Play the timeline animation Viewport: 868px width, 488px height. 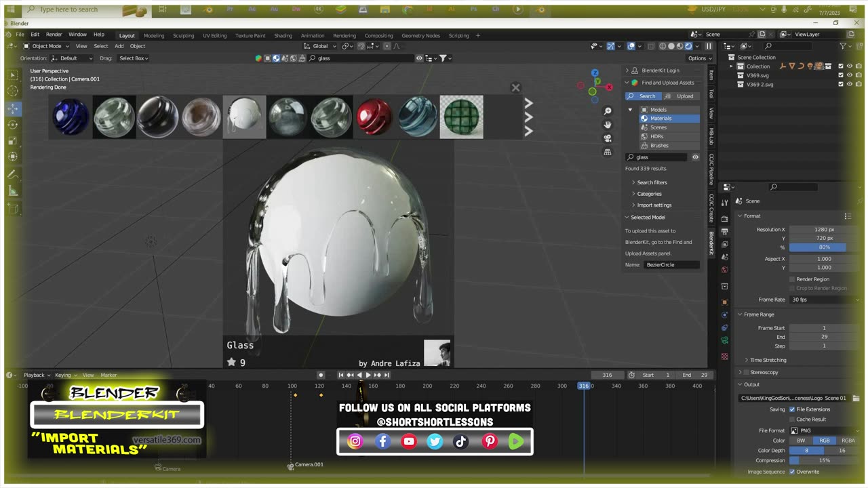pos(368,375)
